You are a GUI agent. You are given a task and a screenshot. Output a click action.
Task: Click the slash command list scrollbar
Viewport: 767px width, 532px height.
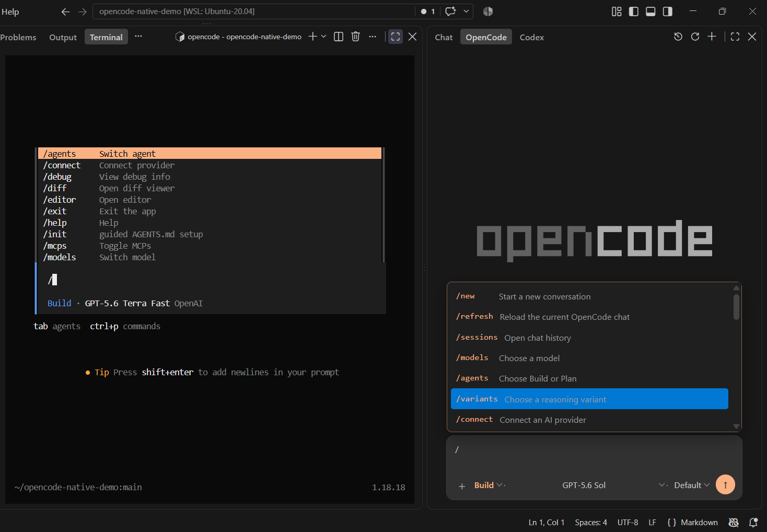(736, 307)
